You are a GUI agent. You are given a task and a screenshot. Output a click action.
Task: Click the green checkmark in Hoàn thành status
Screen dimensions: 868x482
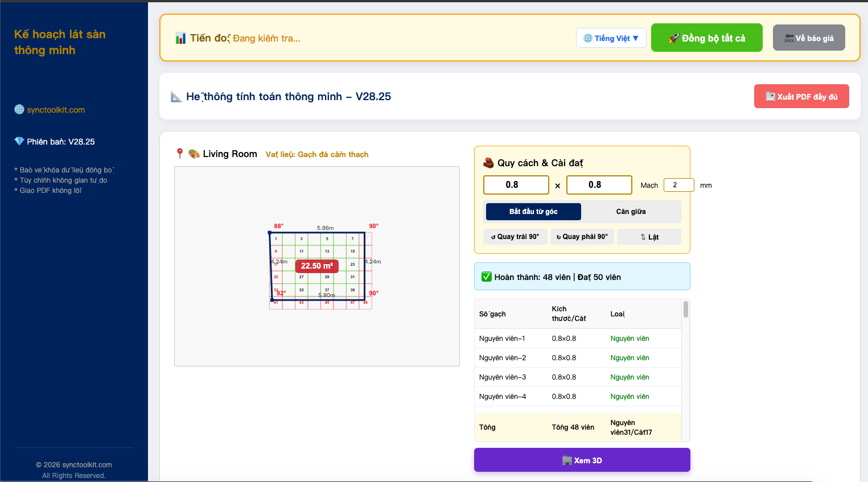487,277
